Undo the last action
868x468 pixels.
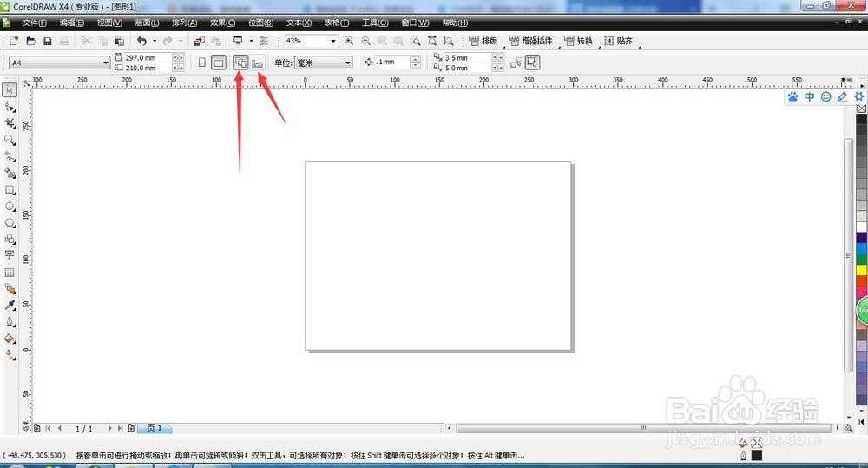[141, 41]
